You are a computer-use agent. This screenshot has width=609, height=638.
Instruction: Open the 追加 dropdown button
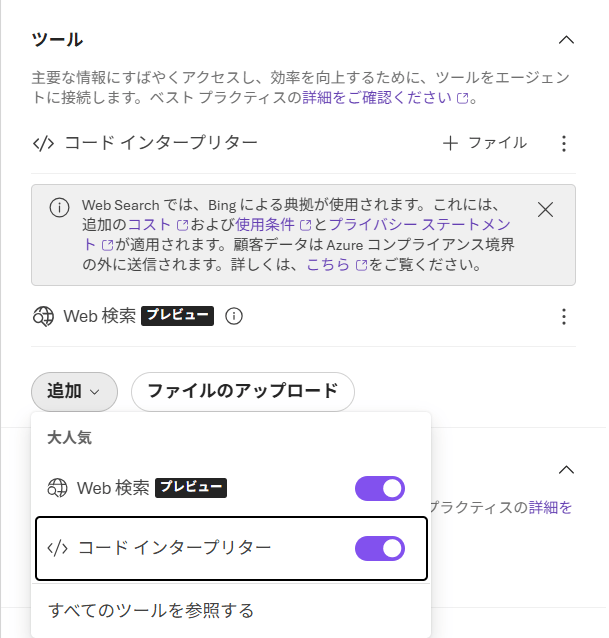[74, 391]
